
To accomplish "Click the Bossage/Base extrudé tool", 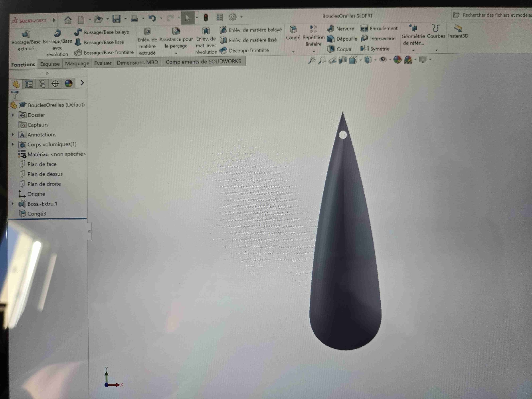I will click(x=26, y=40).
